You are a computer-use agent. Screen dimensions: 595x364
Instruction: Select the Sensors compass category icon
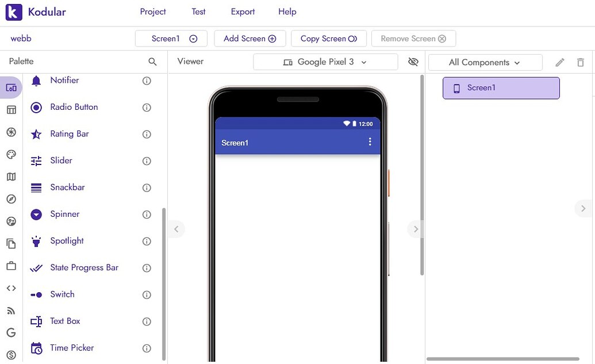(11, 199)
